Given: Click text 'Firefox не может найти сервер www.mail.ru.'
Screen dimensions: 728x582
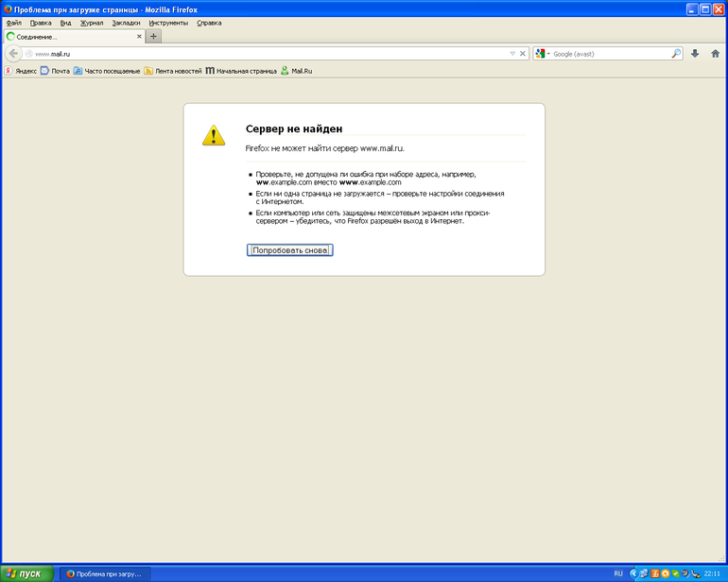Looking at the screenshot, I should 324,148.
